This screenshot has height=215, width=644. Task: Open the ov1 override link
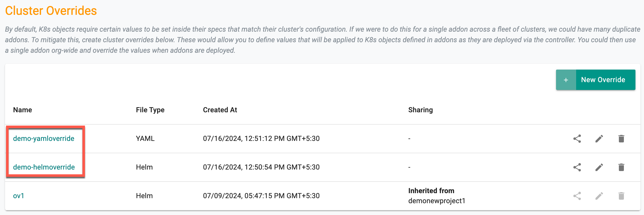point(19,196)
